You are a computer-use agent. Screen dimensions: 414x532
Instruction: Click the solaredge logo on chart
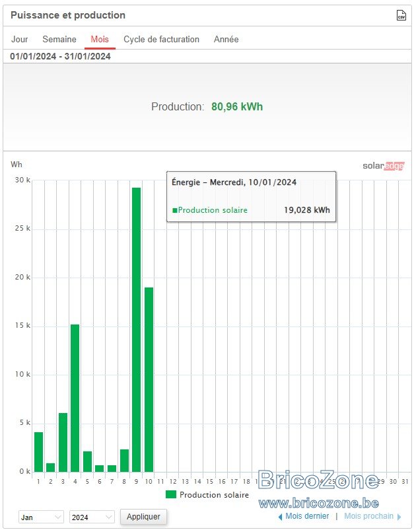pyautogui.click(x=383, y=166)
